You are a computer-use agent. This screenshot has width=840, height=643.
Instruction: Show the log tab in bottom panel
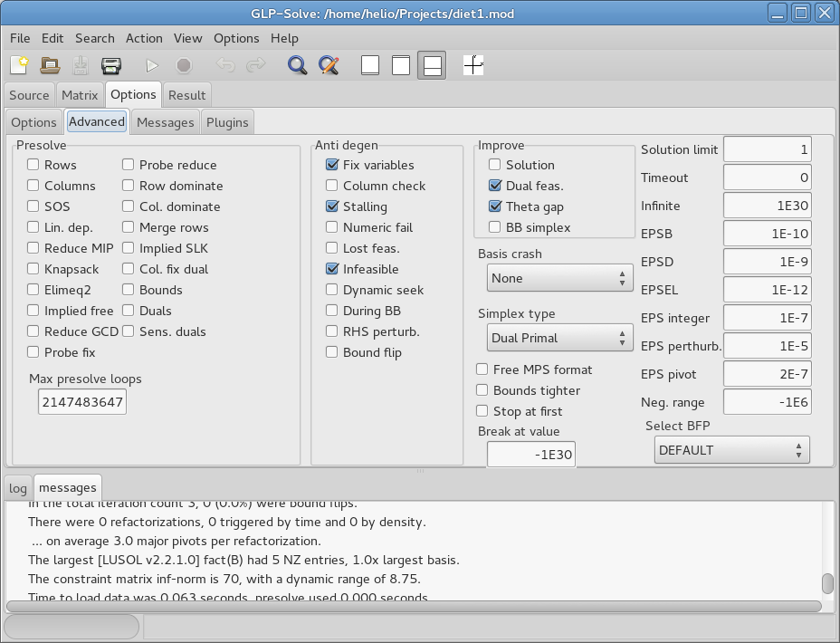[x=18, y=488]
